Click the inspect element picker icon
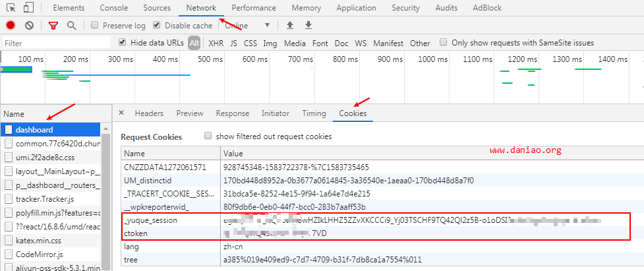Screen dimensions: 644x271 click(11, 8)
